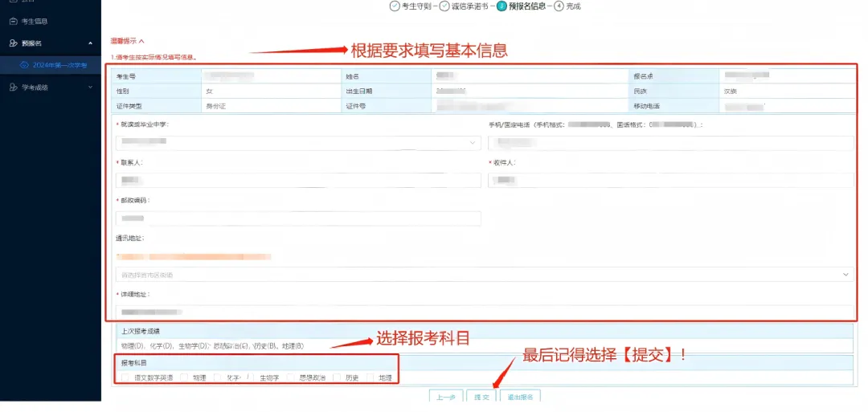This screenshot has height=412, width=868.
Task: Click the 诚信承诺书 step checkmark circle
Action: (444, 6)
